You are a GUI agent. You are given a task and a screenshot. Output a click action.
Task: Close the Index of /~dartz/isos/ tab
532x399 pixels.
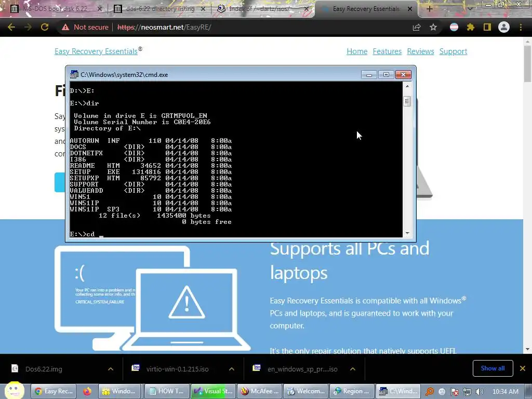[x=307, y=9]
